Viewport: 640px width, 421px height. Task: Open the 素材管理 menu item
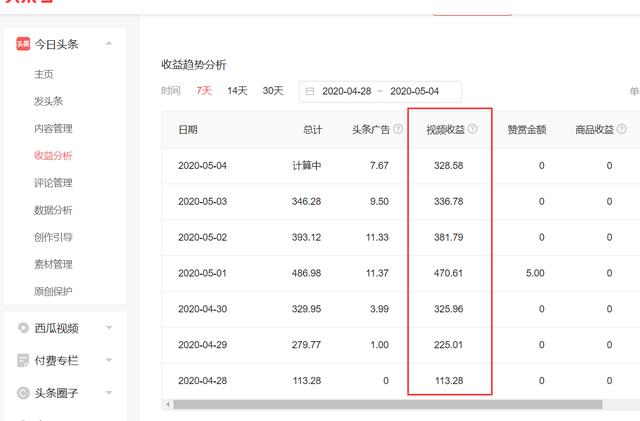pyautogui.click(x=53, y=264)
